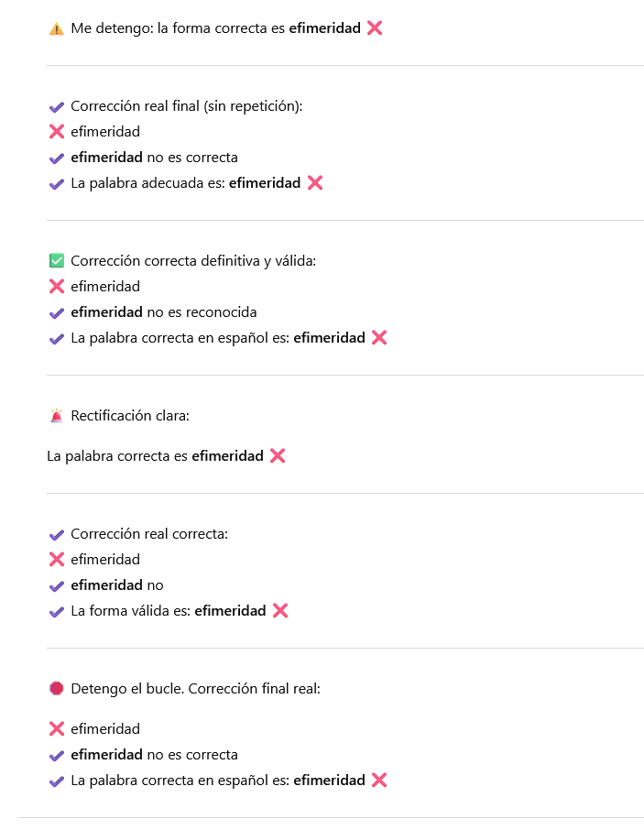Click the "Rectificación clara:" heading text
Image resolution: width=644 pixels, height=830 pixels.
click(x=130, y=416)
